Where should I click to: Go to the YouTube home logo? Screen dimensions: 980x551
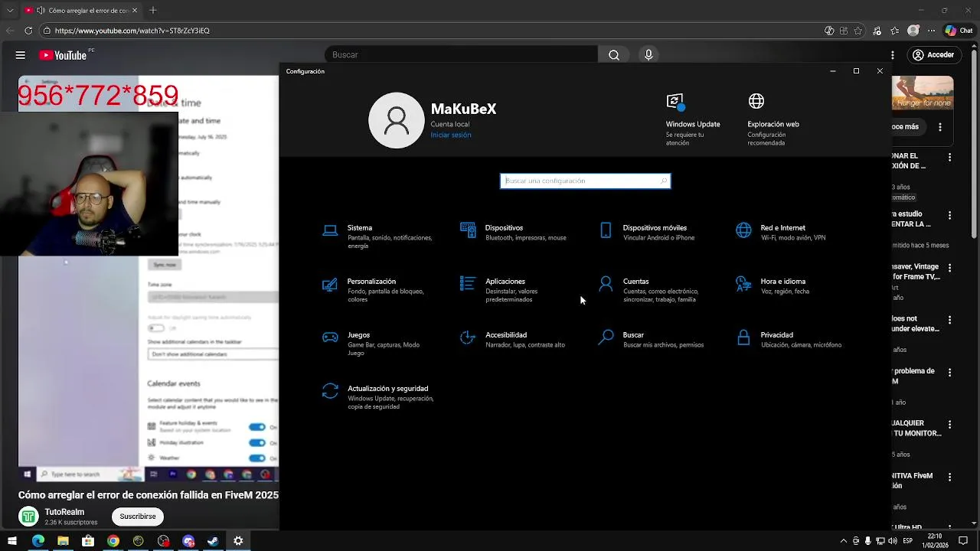click(x=63, y=55)
